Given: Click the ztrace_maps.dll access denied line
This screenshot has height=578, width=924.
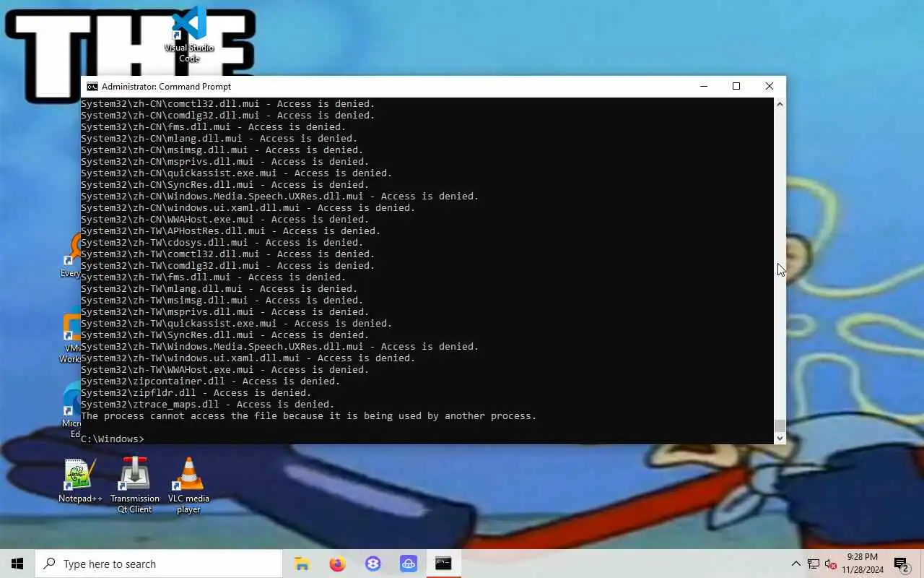Looking at the screenshot, I should point(208,405).
